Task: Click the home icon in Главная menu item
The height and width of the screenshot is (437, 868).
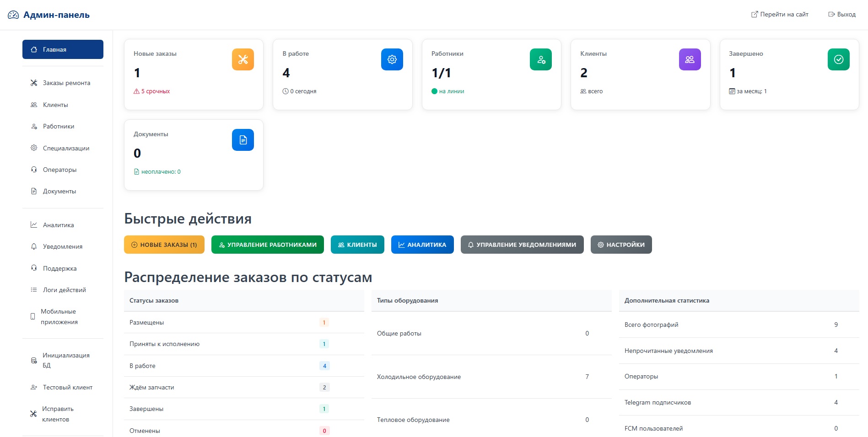Action: (34, 49)
